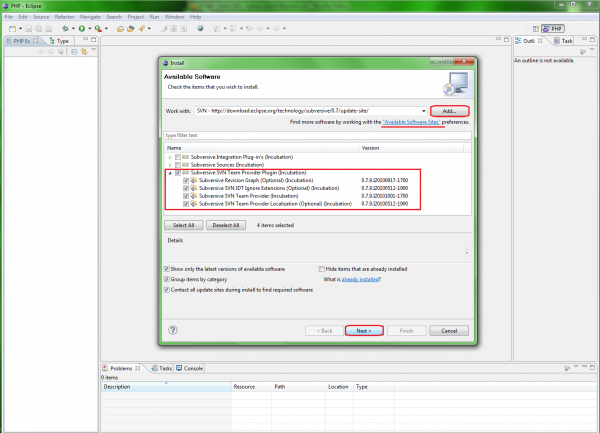Click the New wizard toolbar icon
Image resolution: width=600 pixels, height=433 pixels.
click(x=13, y=29)
